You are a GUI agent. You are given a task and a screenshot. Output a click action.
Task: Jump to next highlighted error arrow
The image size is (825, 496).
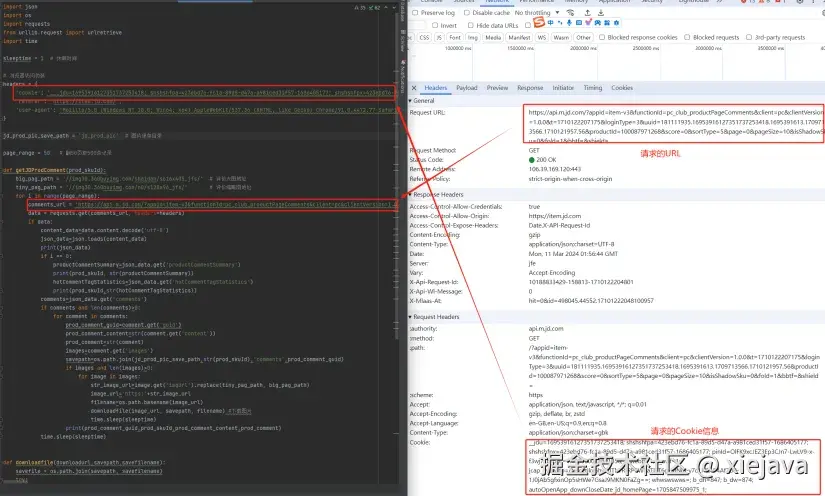[394, 8]
